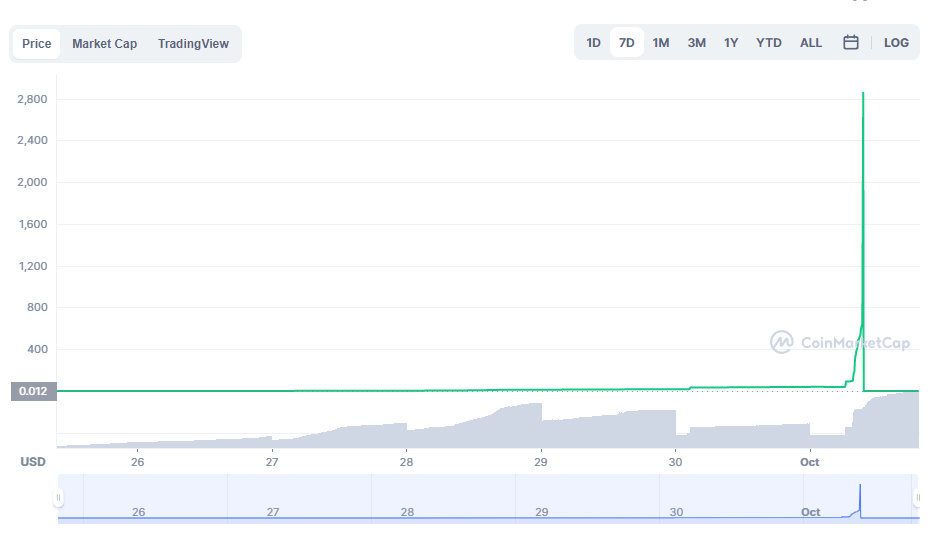Click the Oct label on the date axis

809,462
